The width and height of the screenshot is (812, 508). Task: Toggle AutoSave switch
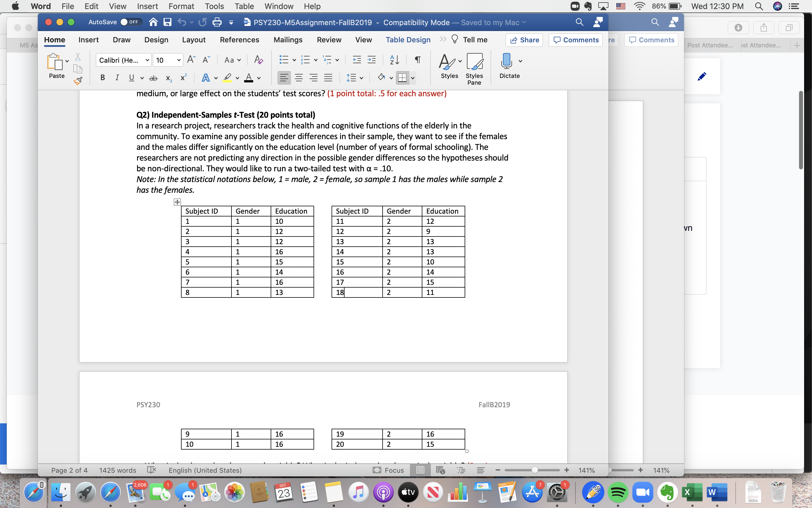coord(131,22)
